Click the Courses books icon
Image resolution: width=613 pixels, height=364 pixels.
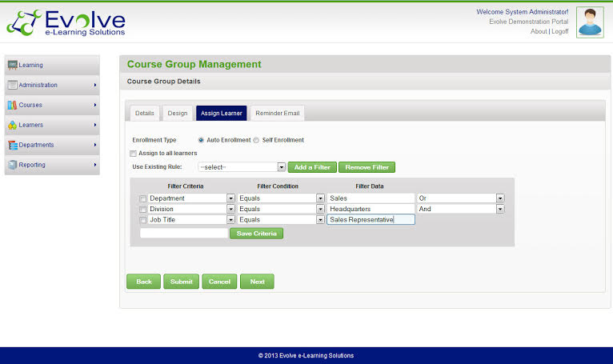point(13,105)
